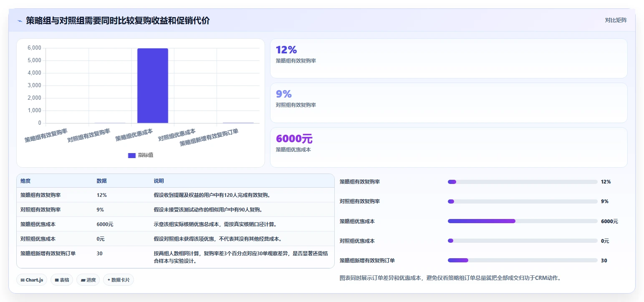Click the 维度 table column header
The image size is (644, 302).
[25, 181]
